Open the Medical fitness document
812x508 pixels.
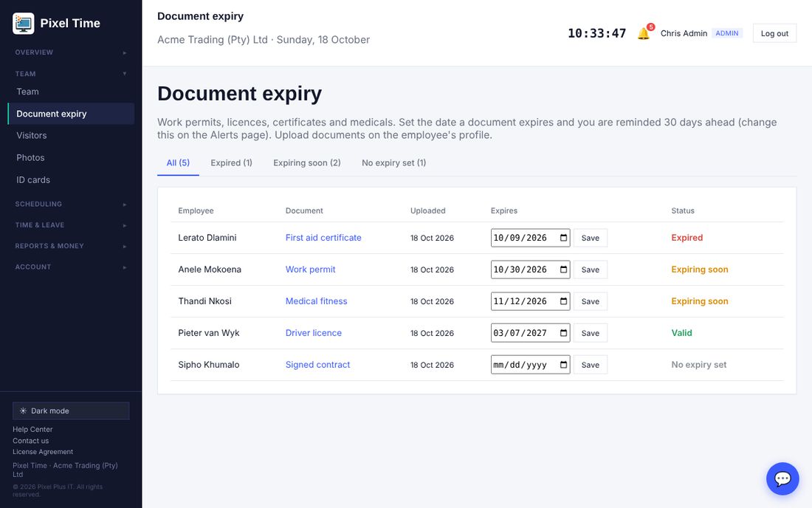(317, 301)
